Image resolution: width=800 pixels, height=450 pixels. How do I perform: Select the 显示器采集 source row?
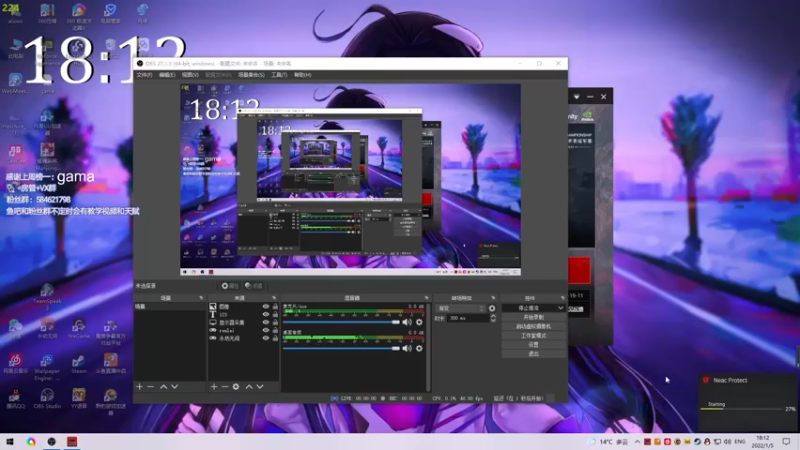(x=243, y=322)
